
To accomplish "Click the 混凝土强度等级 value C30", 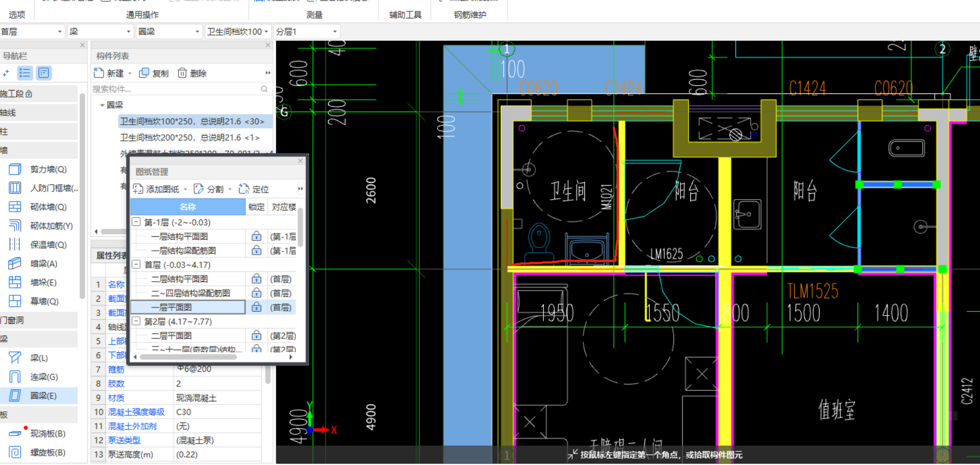I will 217,412.
